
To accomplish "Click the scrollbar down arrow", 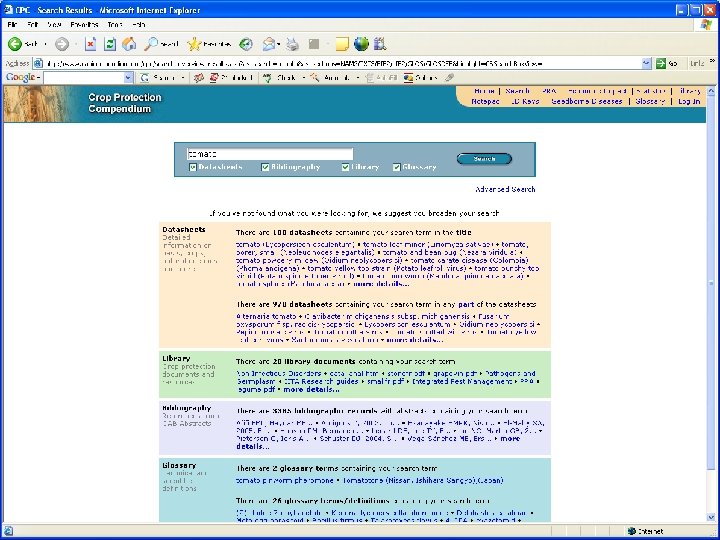I will pos(711,518).
